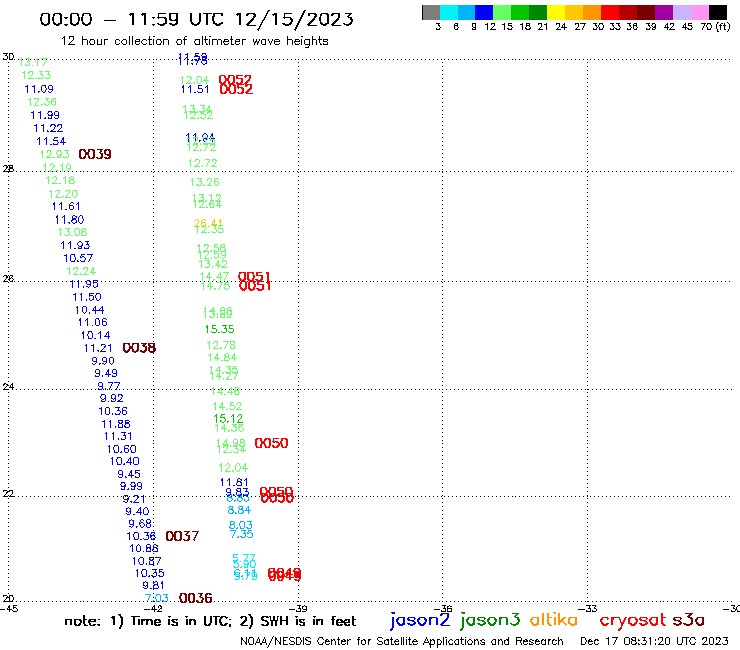Click the 15.12 wave height value
The width and height of the screenshot is (740, 650).
click(x=228, y=418)
